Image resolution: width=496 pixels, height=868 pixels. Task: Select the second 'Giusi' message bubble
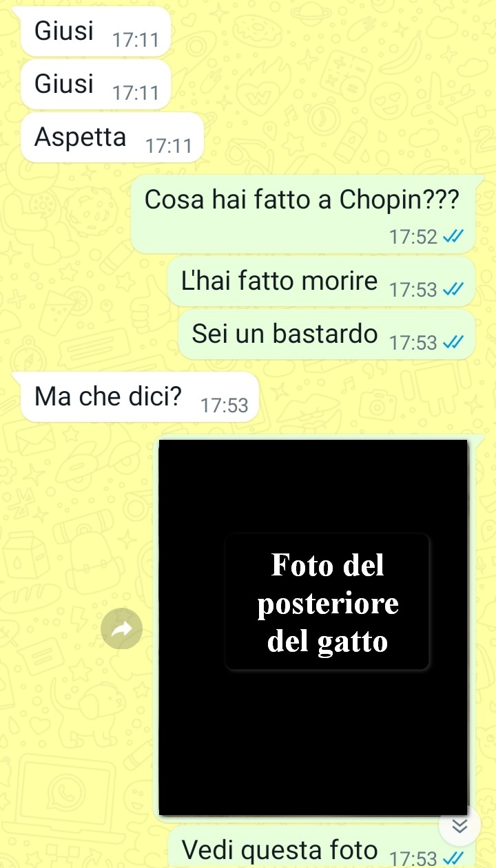click(96, 85)
